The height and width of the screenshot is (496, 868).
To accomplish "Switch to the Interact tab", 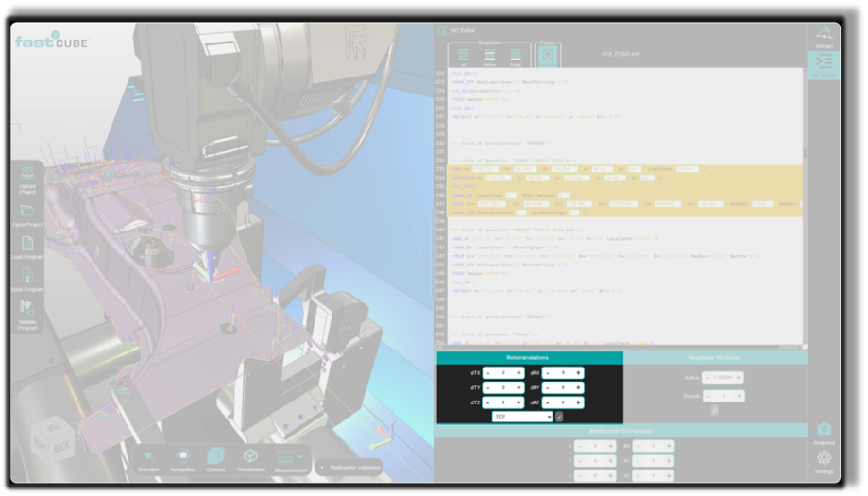I will coord(825,37).
